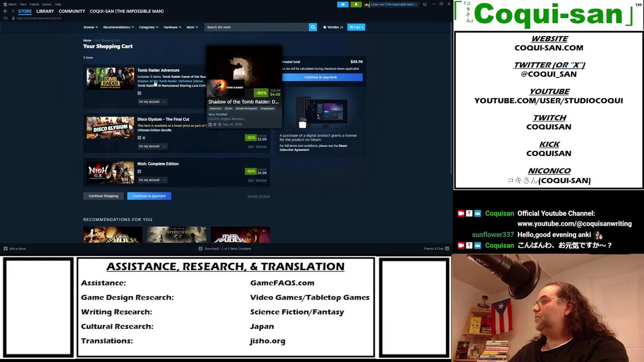Click Female Protagonist tag in popup
Image resolution: width=644 pixels, height=362 pixels.
[246, 109]
